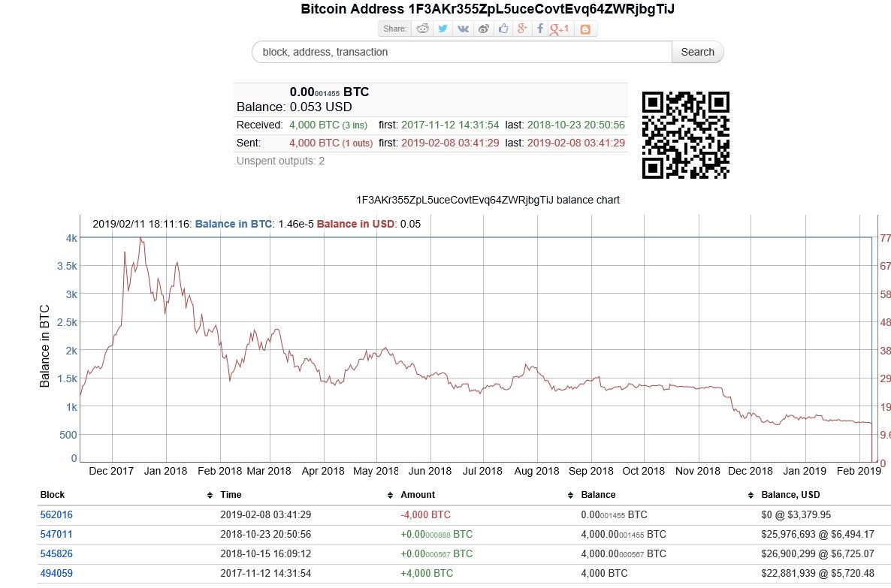Click first received date 2017-11-12 14:31:54
This screenshot has width=891, height=588.
pyautogui.click(x=450, y=125)
